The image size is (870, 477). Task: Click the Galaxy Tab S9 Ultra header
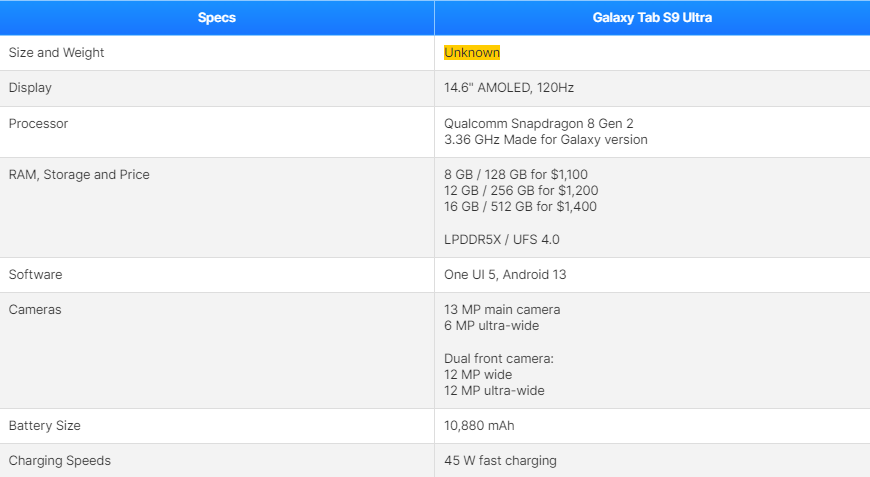pos(652,18)
